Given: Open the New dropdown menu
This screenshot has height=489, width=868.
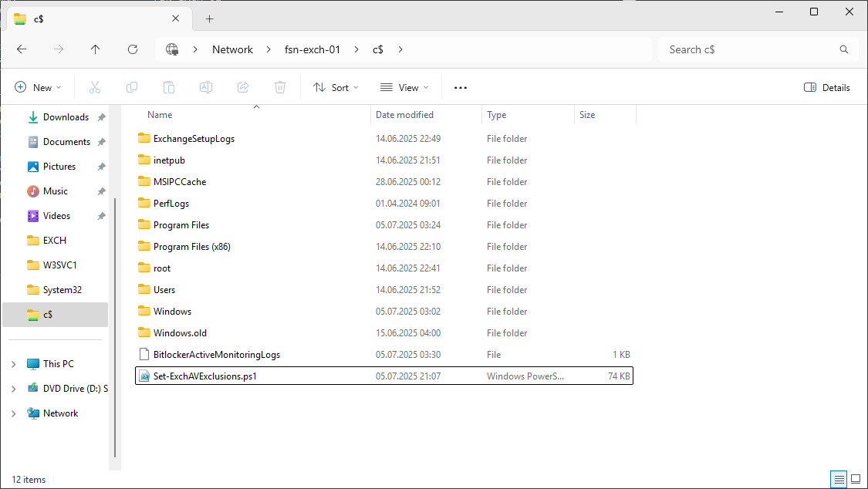Looking at the screenshot, I should (x=39, y=87).
